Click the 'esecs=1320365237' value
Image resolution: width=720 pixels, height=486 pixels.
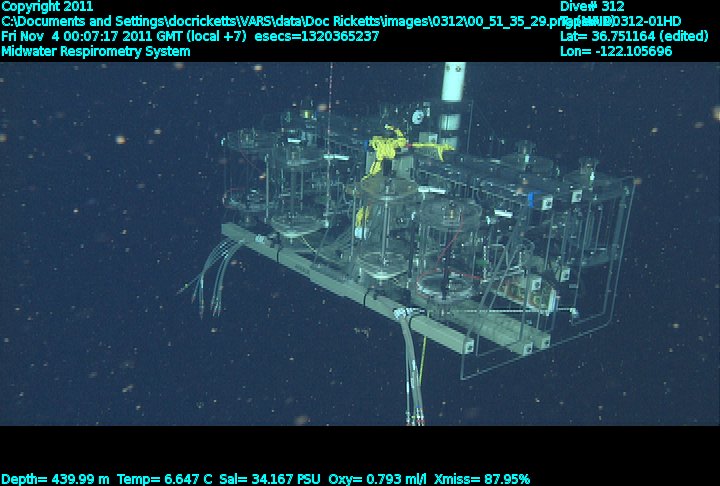[316, 36]
